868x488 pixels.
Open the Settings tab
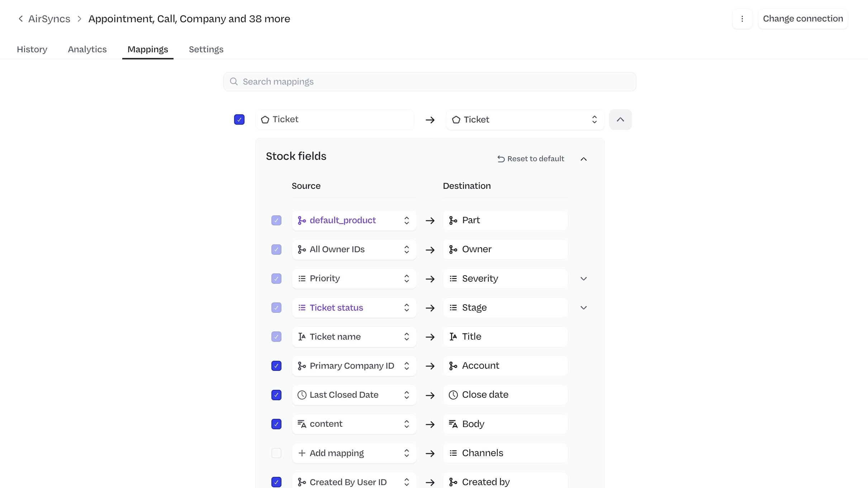click(x=206, y=49)
